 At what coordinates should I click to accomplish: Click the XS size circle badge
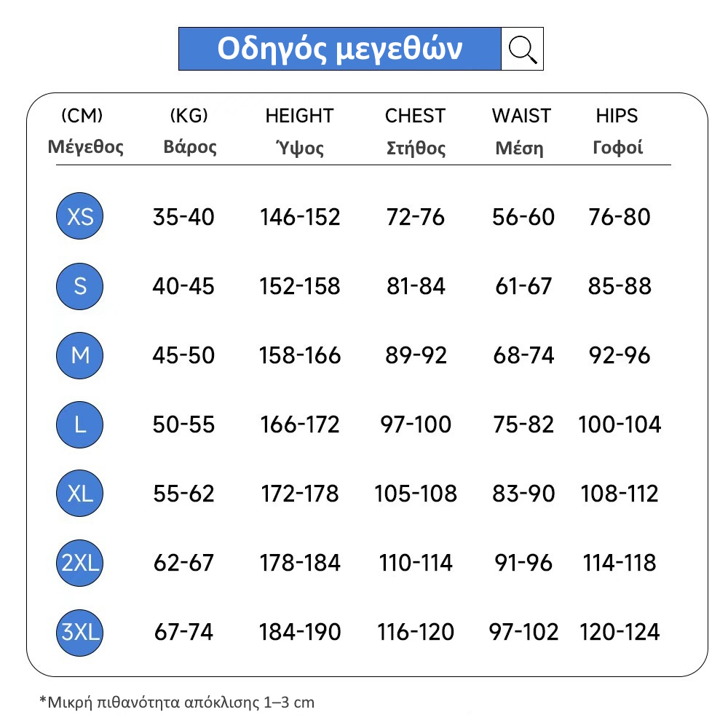tap(80, 216)
